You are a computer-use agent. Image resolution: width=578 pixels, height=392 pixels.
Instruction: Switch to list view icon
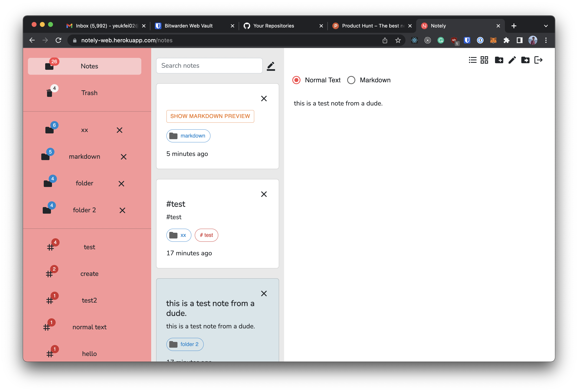coord(472,60)
